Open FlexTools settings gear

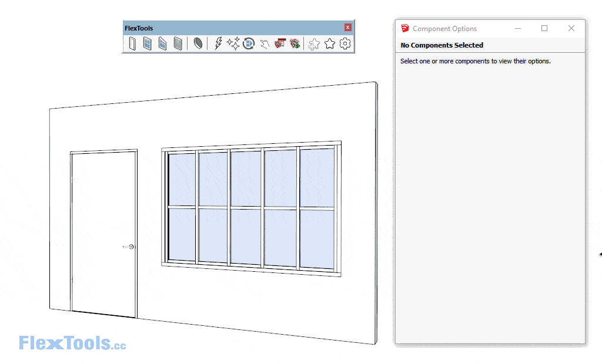click(x=345, y=43)
